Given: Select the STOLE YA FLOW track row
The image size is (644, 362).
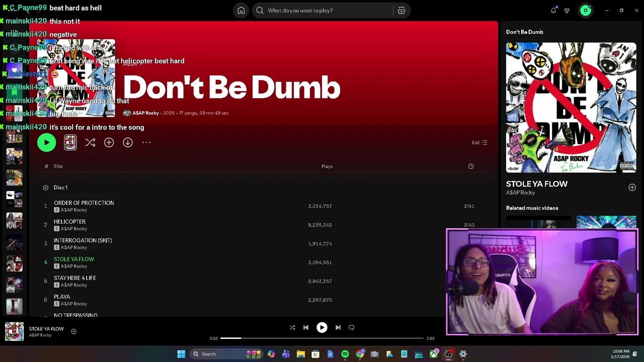Looking at the screenshot, I should (262, 262).
